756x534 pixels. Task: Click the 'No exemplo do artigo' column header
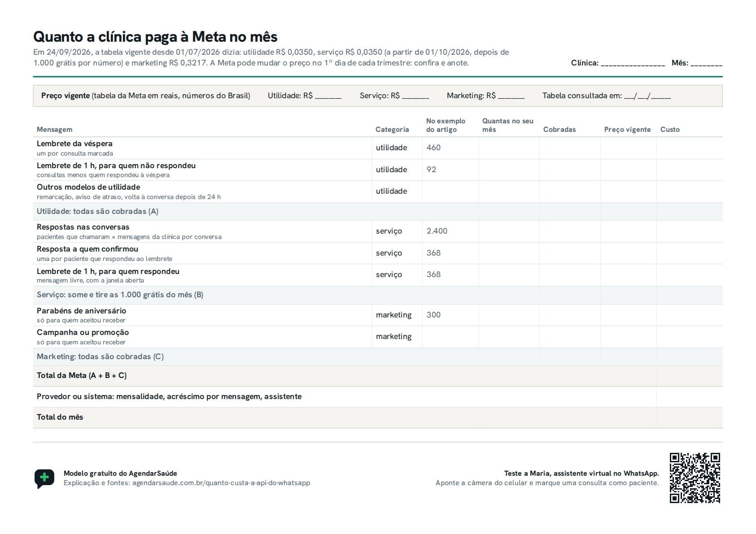[x=446, y=125]
